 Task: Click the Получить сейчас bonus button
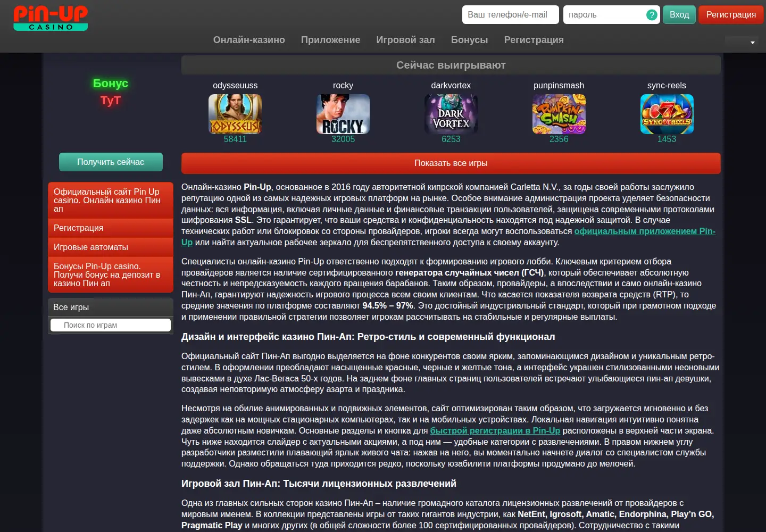click(x=111, y=162)
